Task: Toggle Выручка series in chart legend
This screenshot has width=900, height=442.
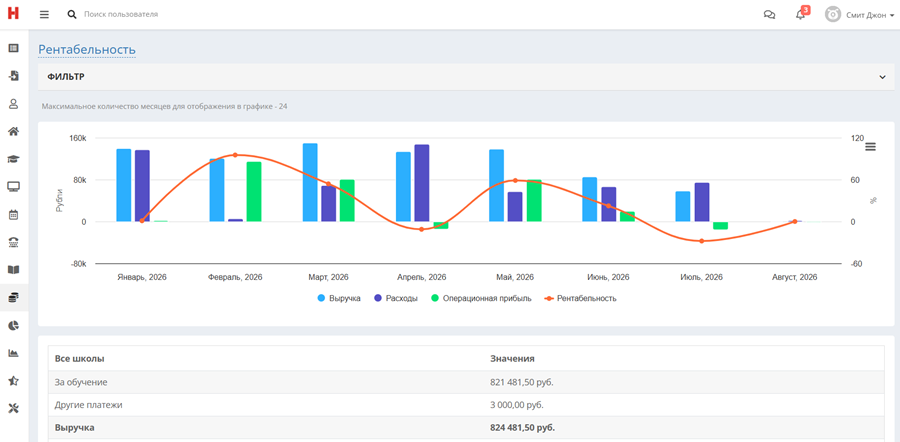Action: tap(339, 298)
